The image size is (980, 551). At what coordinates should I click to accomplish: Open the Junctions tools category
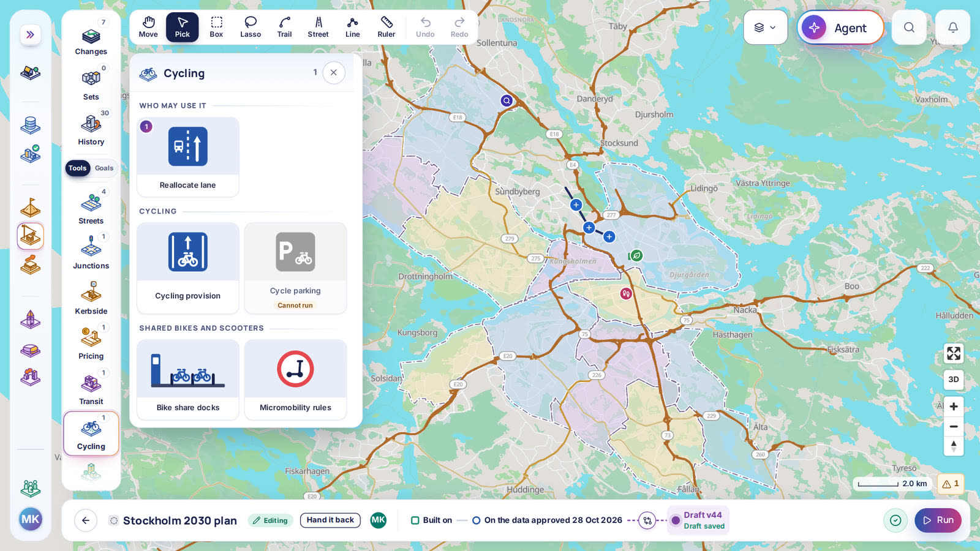click(x=91, y=252)
